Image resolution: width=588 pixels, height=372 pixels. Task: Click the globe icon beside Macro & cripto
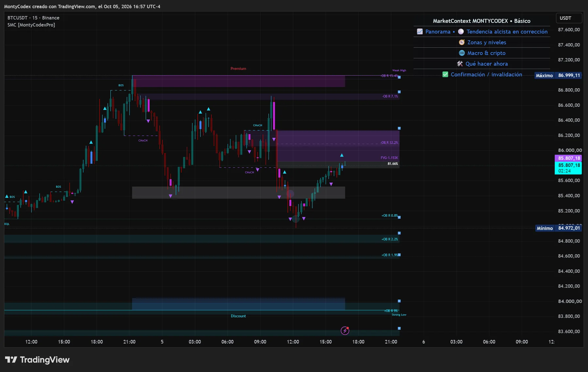click(462, 53)
